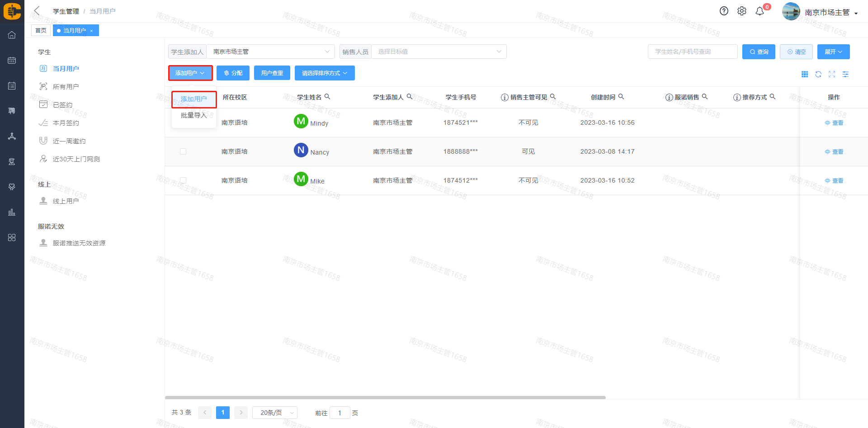This screenshot has width=868, height=428.
Task: Open the 20条/页 page size dropdown
Action: coord(274,413)
